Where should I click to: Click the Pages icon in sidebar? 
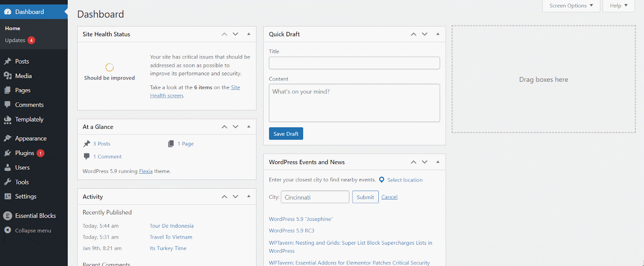[8, 90]
